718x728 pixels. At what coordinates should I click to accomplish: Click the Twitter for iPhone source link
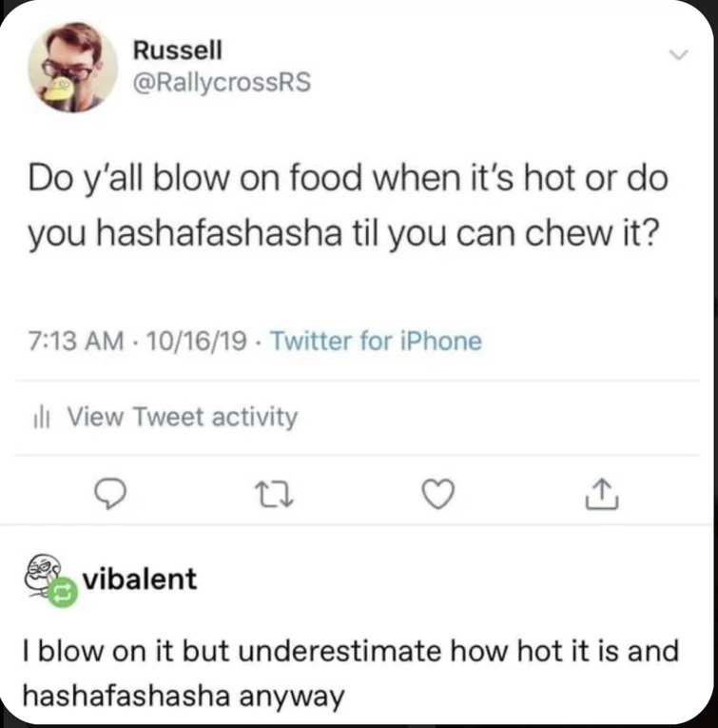376,341
